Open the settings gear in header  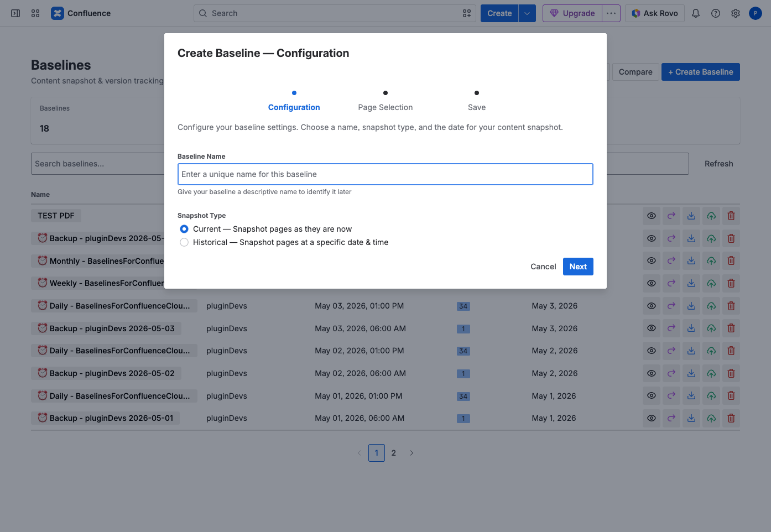tap(736, 13)
